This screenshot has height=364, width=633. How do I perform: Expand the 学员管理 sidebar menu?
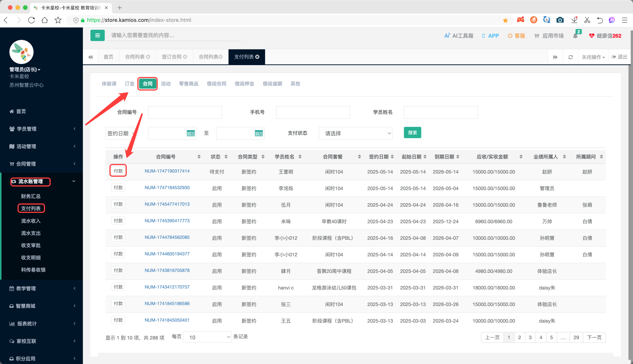41,129
